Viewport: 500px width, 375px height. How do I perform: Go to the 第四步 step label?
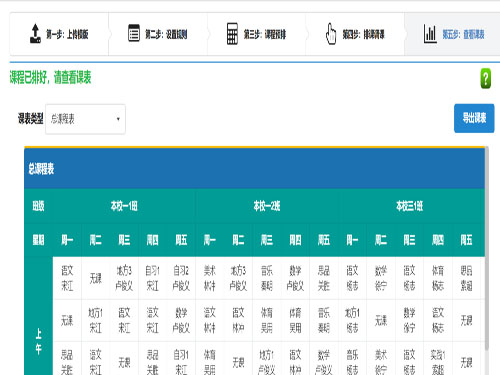pos(363,34)
